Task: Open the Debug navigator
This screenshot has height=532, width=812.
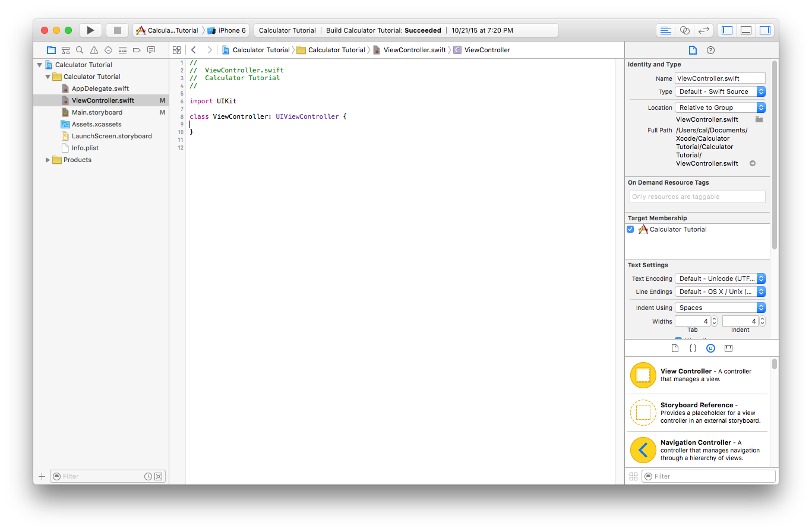Action: click(122, 50)
